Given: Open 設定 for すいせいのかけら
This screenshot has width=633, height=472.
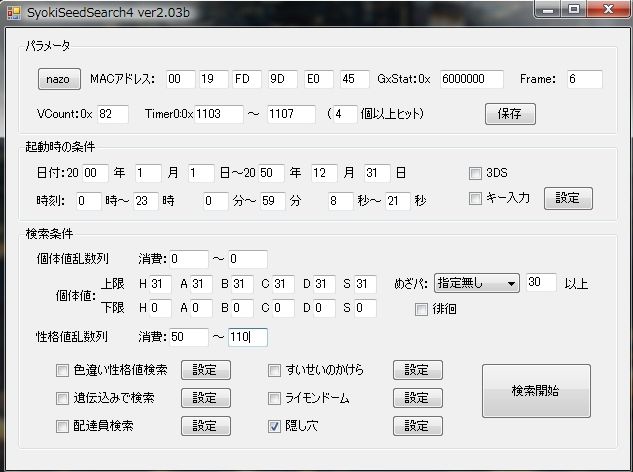Looking at the screenshot, I should [x=418, y=370].
